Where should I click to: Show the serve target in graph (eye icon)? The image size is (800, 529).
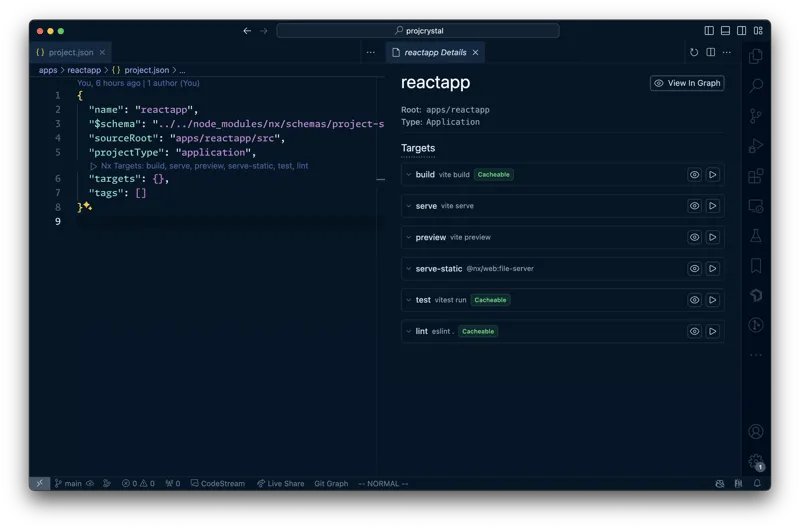pos(694,206)
